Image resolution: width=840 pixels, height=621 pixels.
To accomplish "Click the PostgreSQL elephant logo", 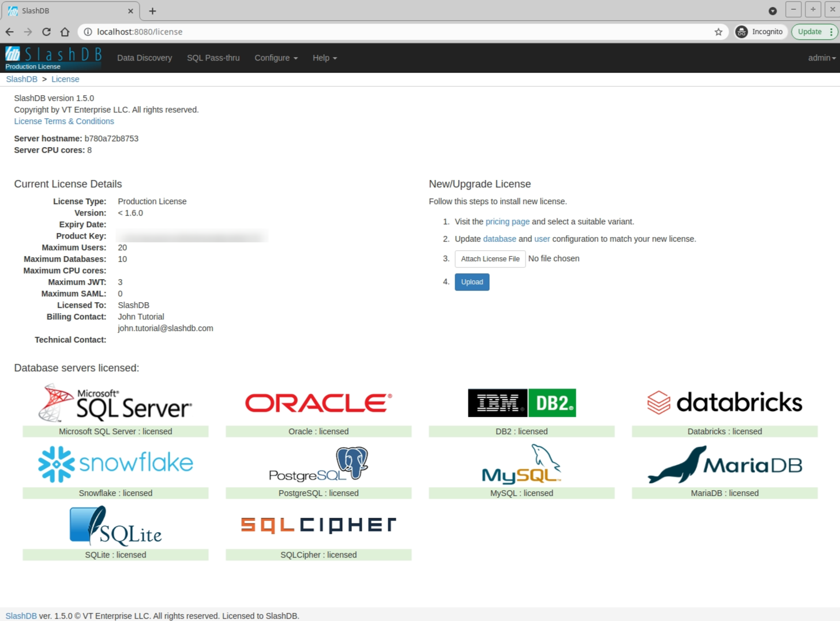I will (x=318, y=464).
